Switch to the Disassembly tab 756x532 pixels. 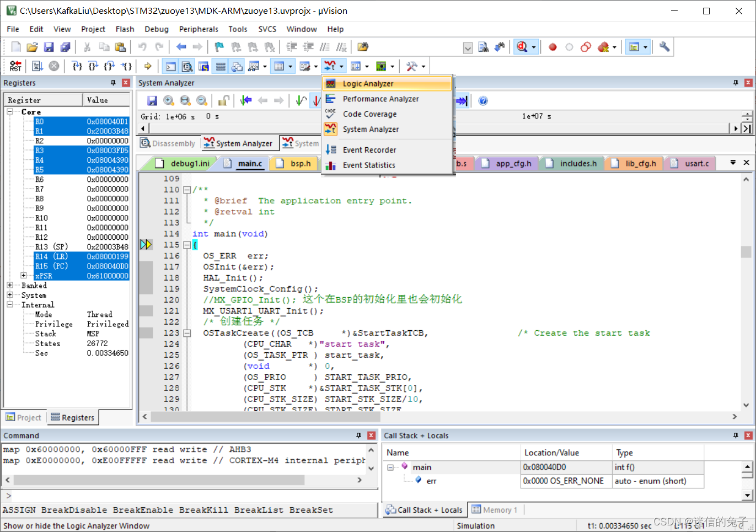[168, 143]
